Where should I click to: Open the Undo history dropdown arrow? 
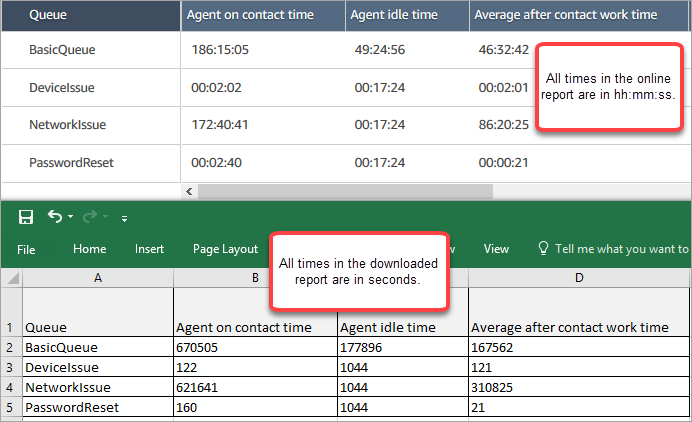click(x=71, y=218)
